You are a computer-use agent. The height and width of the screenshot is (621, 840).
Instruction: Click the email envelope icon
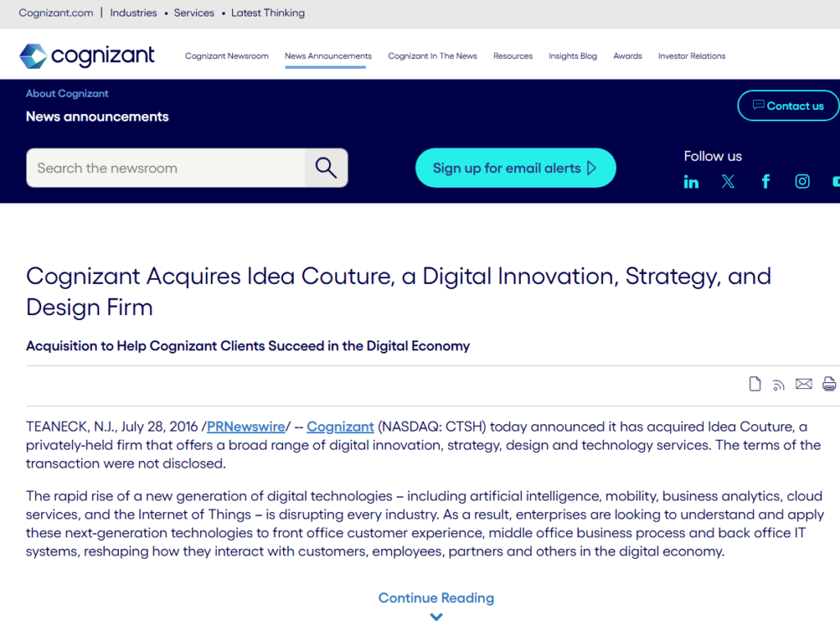pos(804,384)
